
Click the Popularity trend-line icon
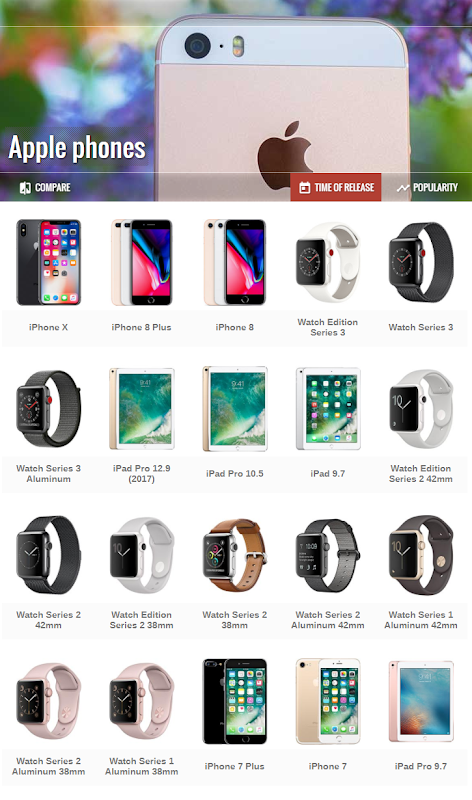click(x=403, y=188)
